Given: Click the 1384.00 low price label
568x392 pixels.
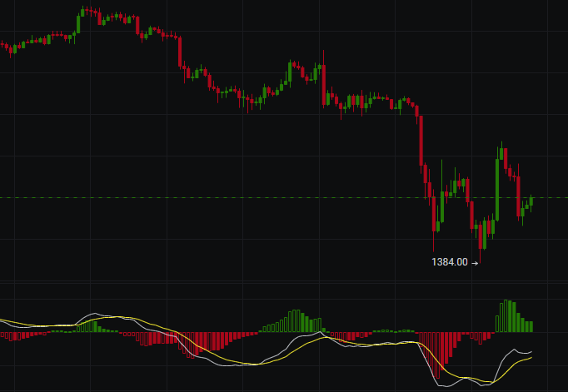Looking at the screenshot, I should pyautogui.click(x=450, y=262).
